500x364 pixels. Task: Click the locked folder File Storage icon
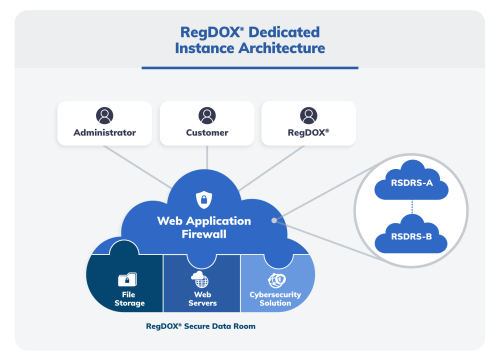[127, 279]
